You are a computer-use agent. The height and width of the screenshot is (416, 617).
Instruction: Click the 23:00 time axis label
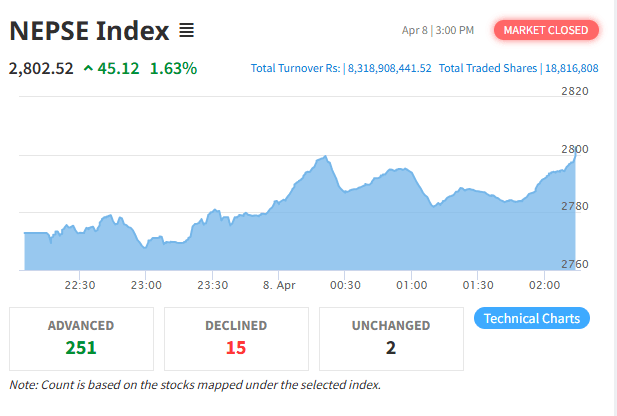point(146,285)
